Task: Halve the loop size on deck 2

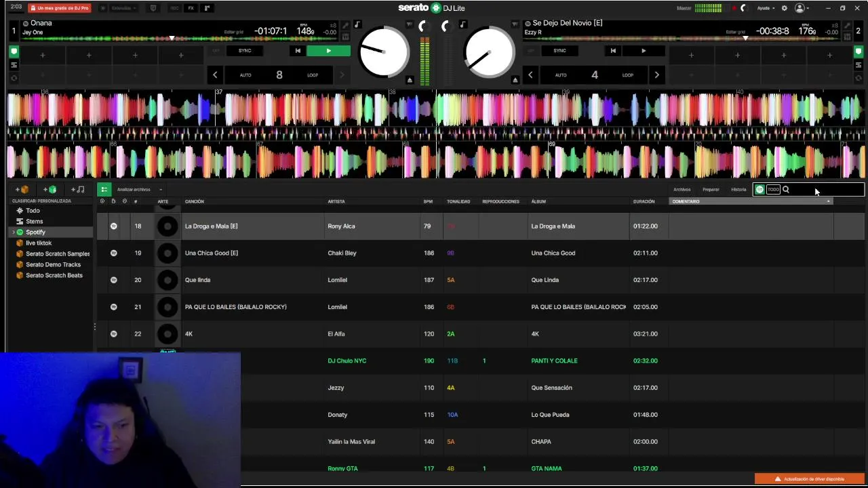Action: [x=530, y=75]
